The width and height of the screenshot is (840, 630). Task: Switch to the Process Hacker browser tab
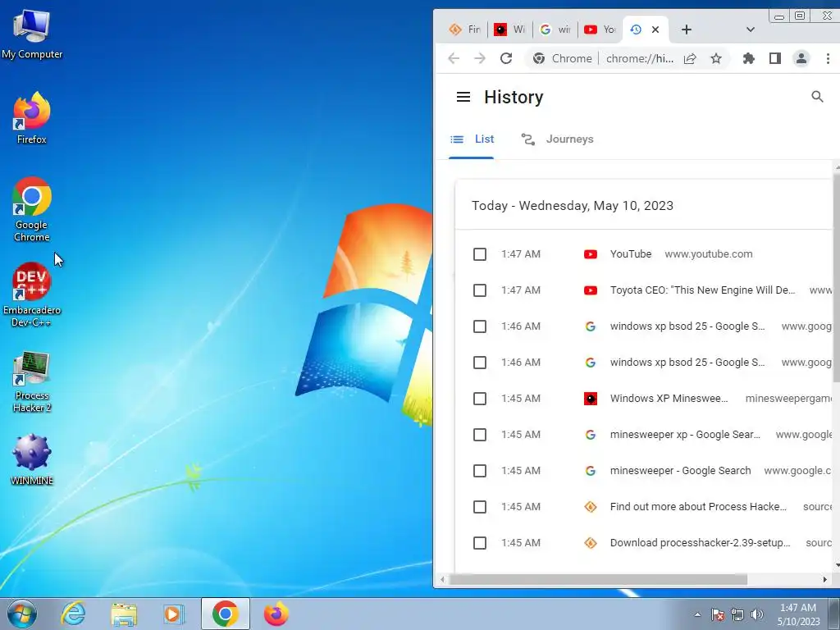point(464,30)
